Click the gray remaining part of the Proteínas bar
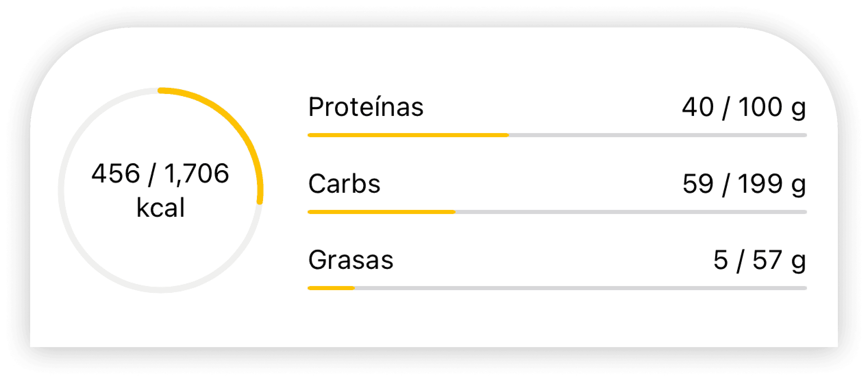 click(658, 135)
